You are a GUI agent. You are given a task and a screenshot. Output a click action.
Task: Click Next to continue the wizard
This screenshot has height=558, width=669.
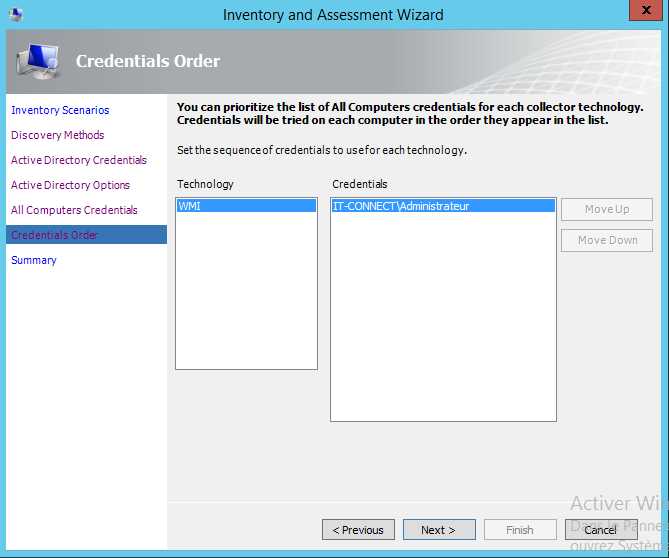pyautogui.click(x=438, y=530)
